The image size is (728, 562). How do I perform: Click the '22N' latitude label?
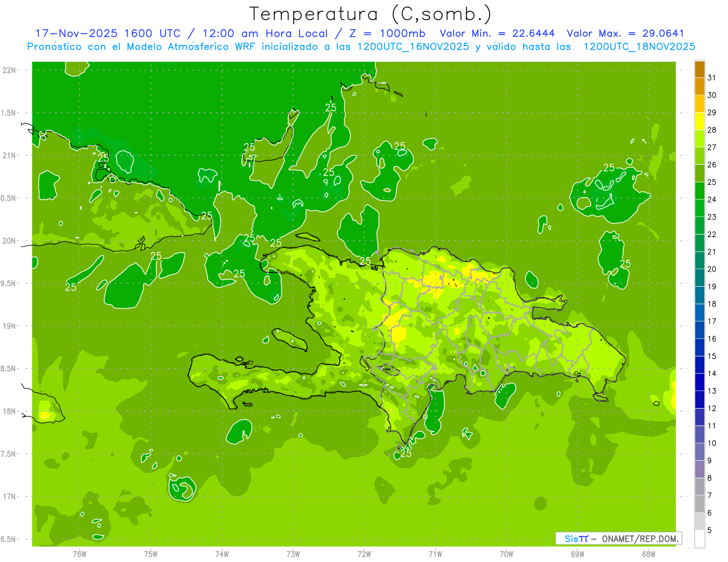[9, 70]
